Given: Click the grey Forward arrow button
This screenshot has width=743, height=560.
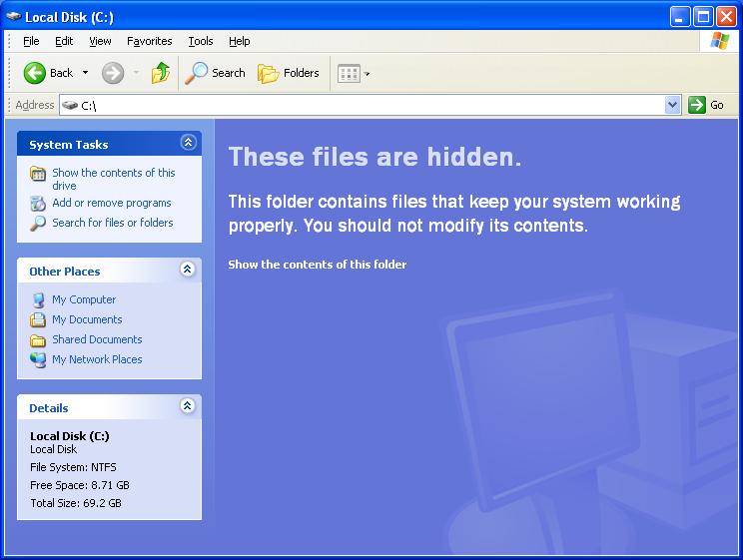Looking at the screenshot, I should click(113, 73).
